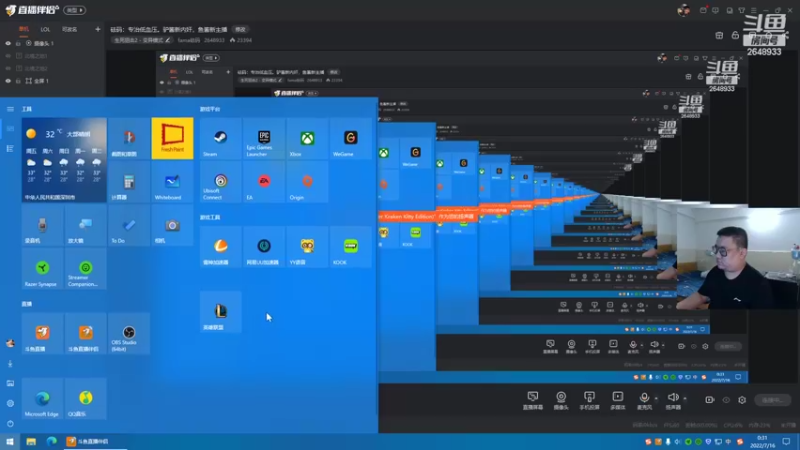Image resolution: width=800 pixels, height=450 pixels.
Task: Show the third dimmed hidden source layer
Action: 8,68
